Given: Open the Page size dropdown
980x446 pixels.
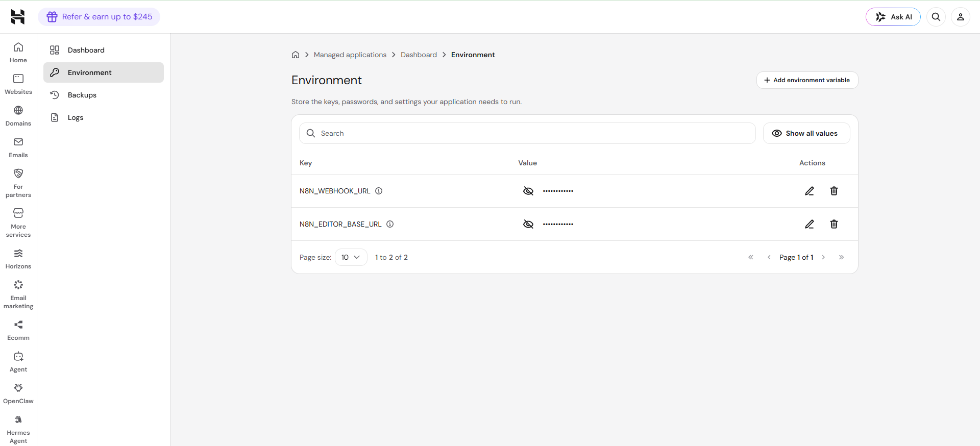Looking at the screenshot, I should [x=351, y=257].
